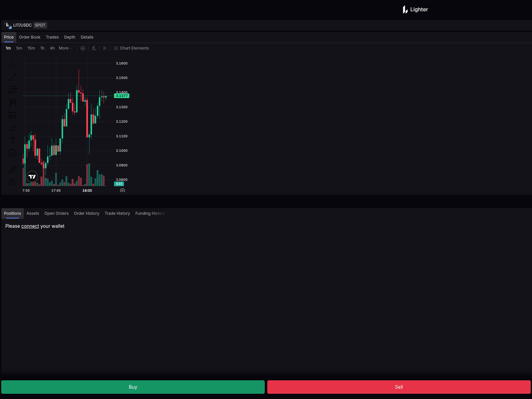
Task: Open the emoji icons tool
Action: click(13, 153)
